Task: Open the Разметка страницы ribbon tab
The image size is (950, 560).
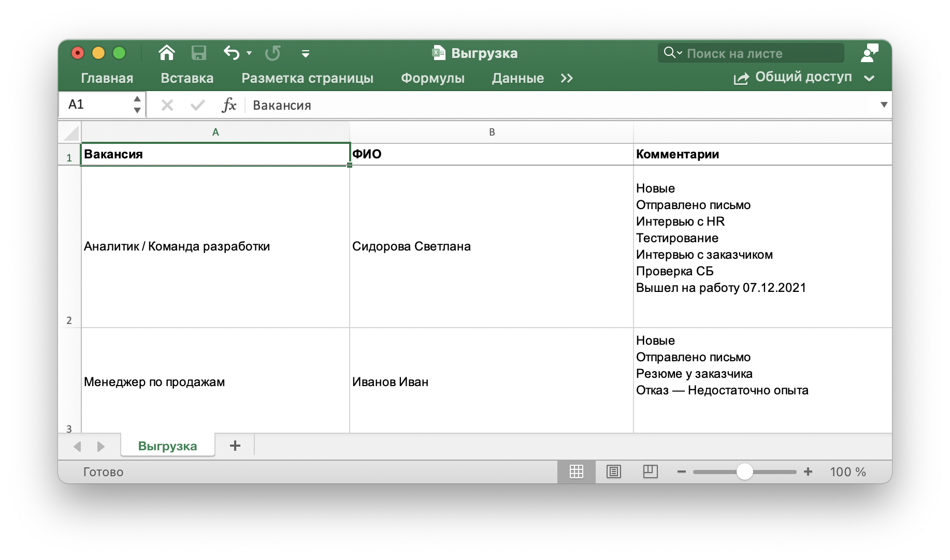Action: 307,78
